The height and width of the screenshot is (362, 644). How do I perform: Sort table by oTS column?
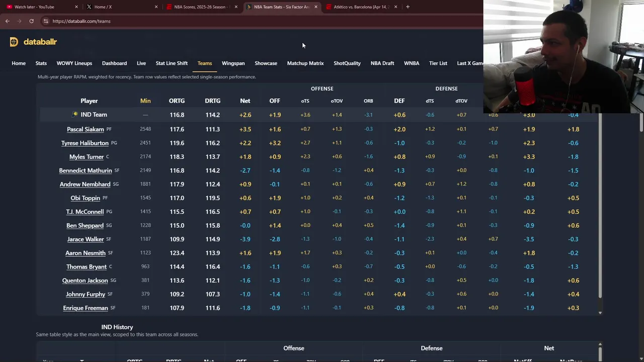[305, 101]
